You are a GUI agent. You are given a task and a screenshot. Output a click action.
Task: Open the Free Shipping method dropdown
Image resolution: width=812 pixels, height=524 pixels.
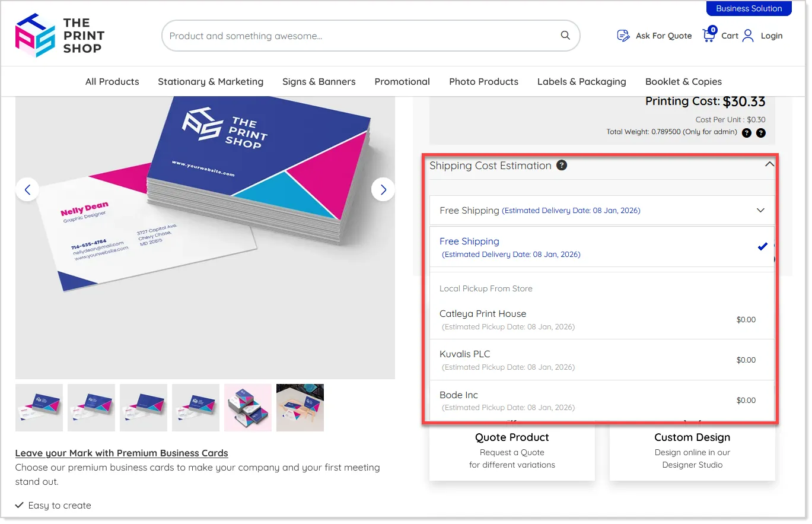[x=602, y=210]
